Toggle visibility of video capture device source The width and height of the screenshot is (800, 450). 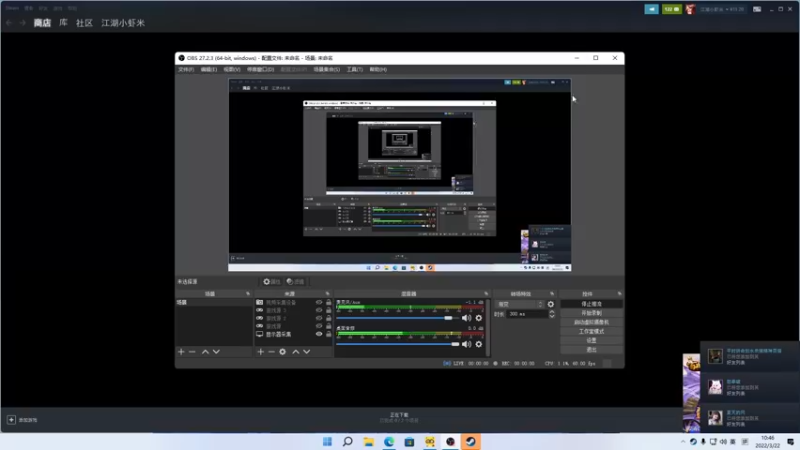tap(319, 303)
